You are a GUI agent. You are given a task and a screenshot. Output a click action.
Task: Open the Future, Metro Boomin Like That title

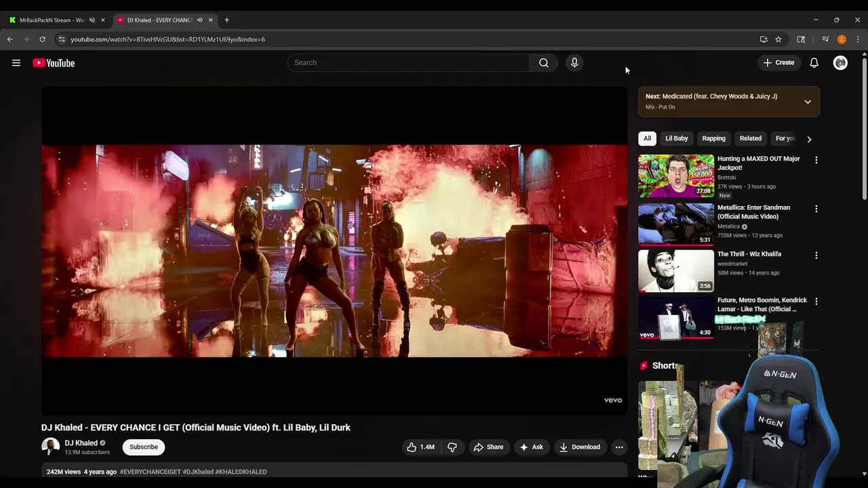762,304
